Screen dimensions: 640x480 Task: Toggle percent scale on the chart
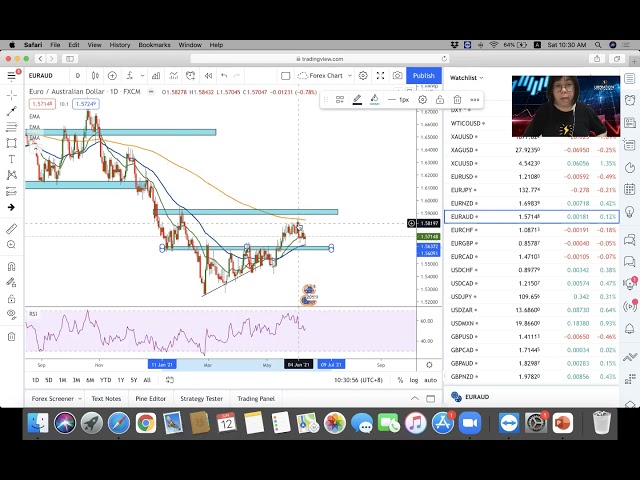[x=399, y=380]
